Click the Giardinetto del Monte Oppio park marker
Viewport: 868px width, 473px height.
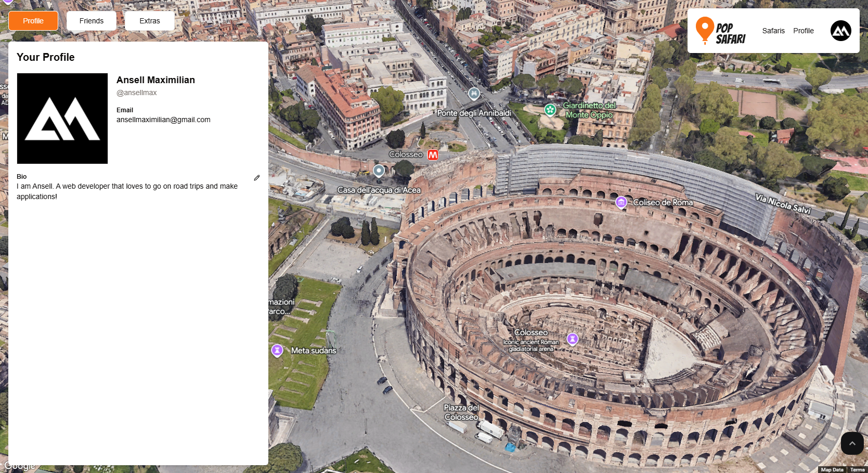point(550,110)
